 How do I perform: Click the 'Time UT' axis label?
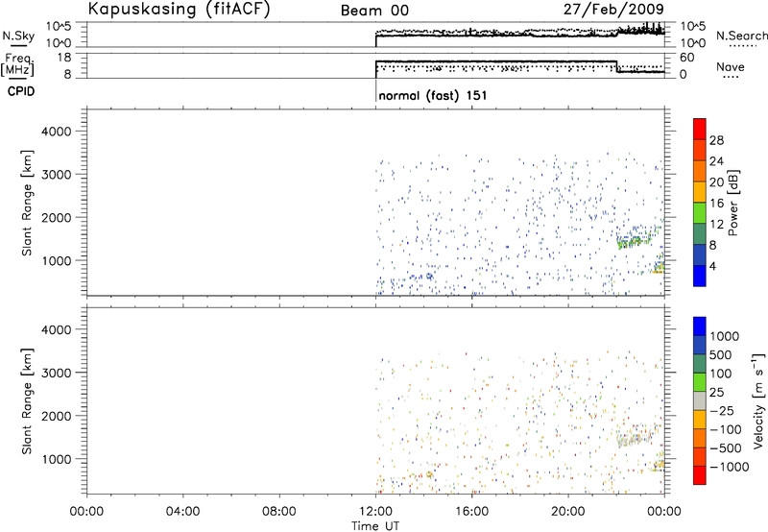(x=375, y=526)
